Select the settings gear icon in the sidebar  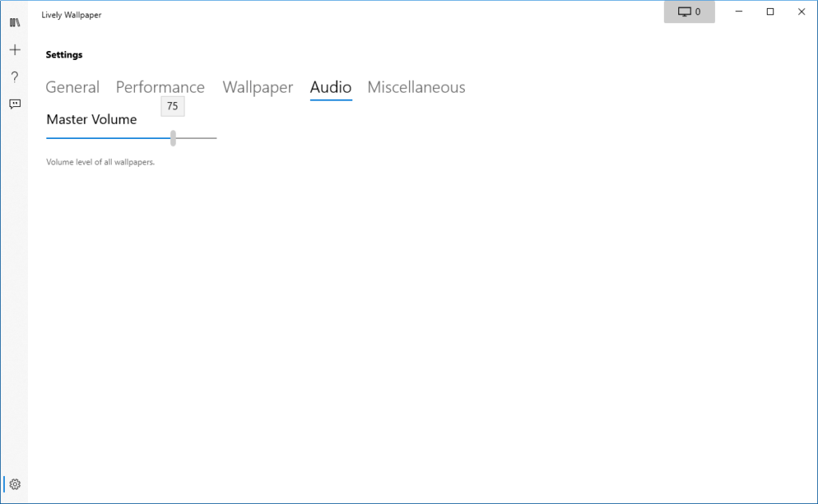(x=14, y=484)
